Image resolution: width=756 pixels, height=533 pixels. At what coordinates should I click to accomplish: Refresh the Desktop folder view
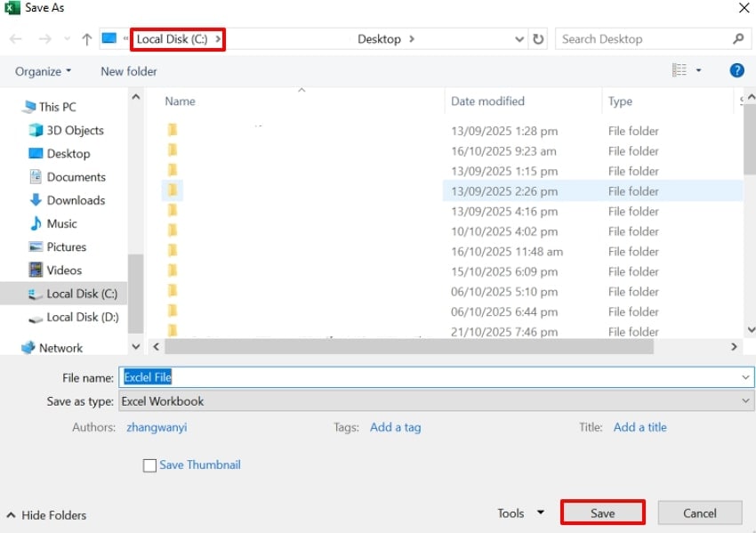538,39
